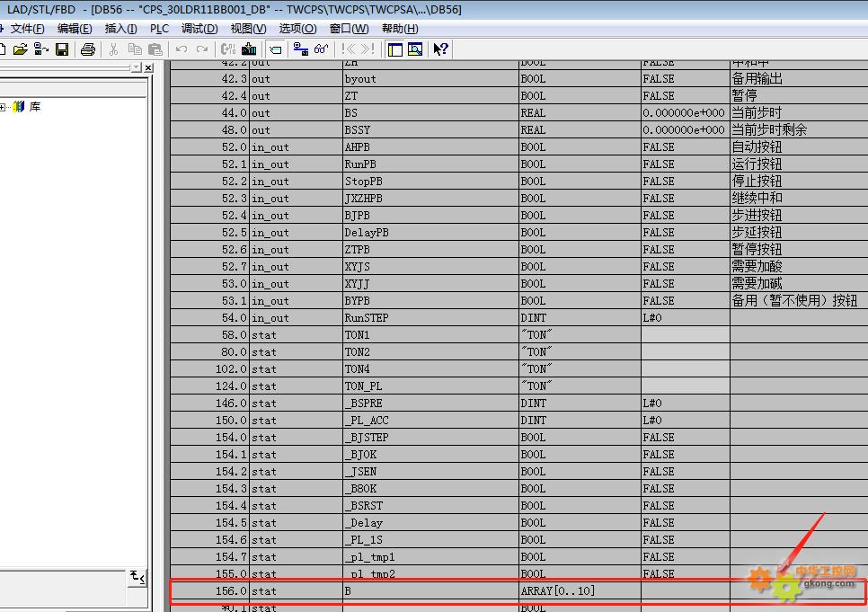Select the name cell "_BSPRE"
This screenshot has width=868, height=612.
coord(430,404)
